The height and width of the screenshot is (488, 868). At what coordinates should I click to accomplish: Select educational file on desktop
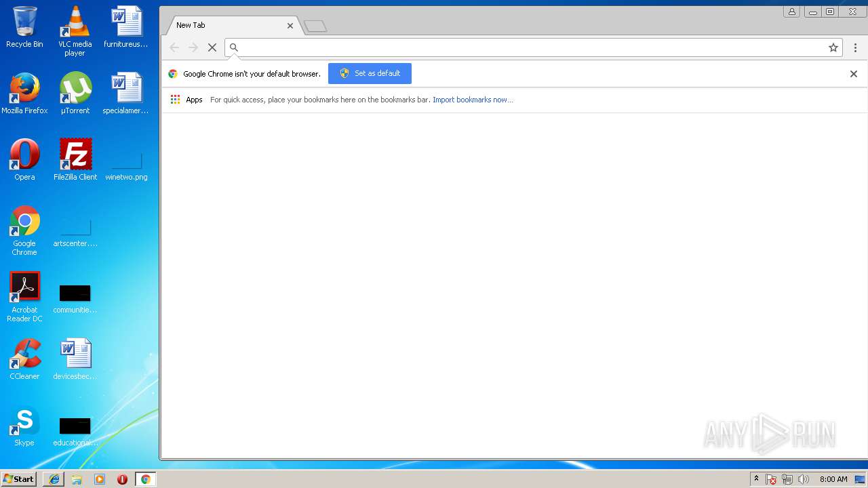point(75,432)
